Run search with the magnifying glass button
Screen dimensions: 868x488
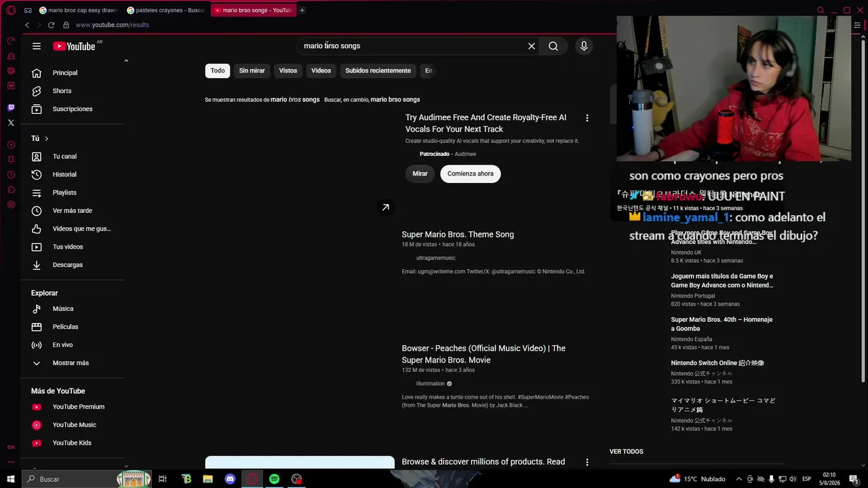[x=553, y=46]
